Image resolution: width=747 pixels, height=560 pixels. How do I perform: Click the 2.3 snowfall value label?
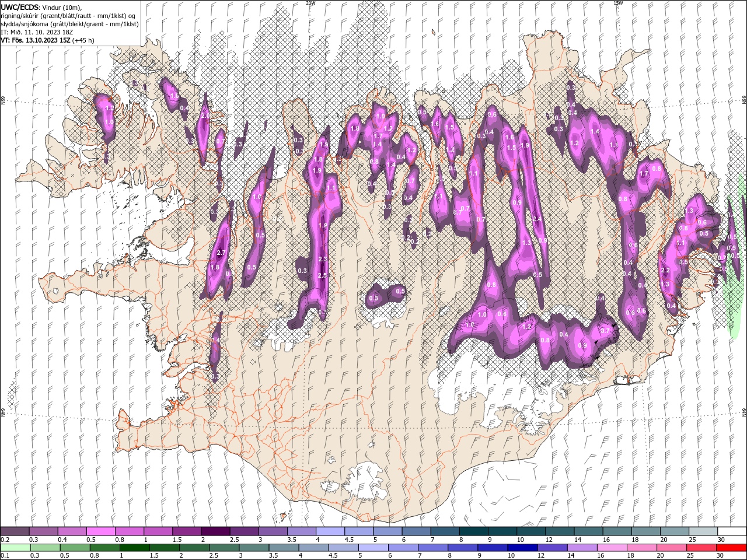tap(323, 259)
